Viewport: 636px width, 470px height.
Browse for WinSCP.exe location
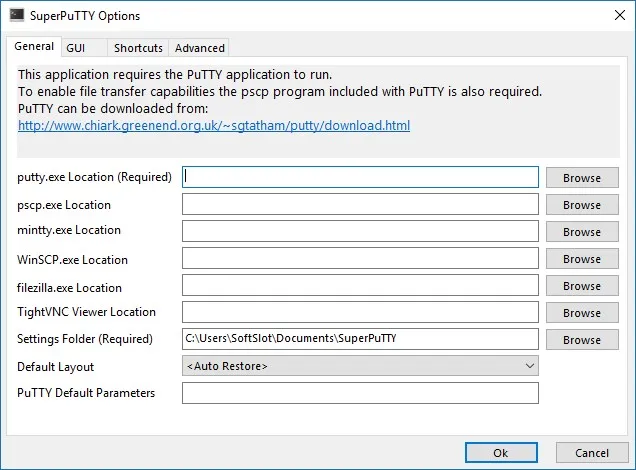(x=582, y=259)
